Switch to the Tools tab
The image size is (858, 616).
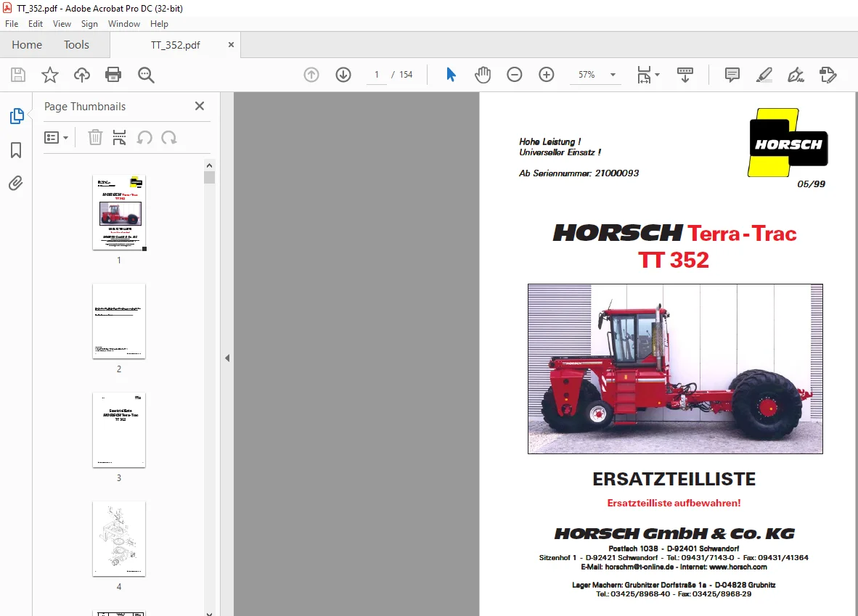tap(76, 45)
